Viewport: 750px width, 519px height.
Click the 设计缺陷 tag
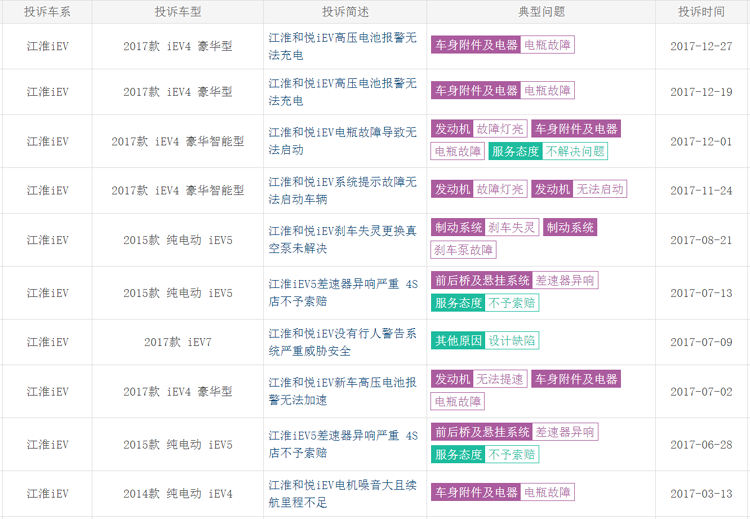click(x=512, y=341)
